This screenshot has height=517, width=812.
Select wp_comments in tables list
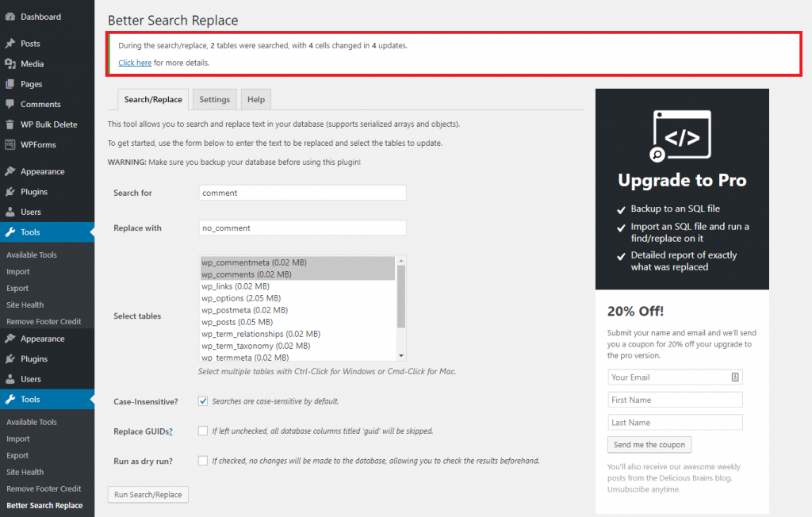pos(298,274)
